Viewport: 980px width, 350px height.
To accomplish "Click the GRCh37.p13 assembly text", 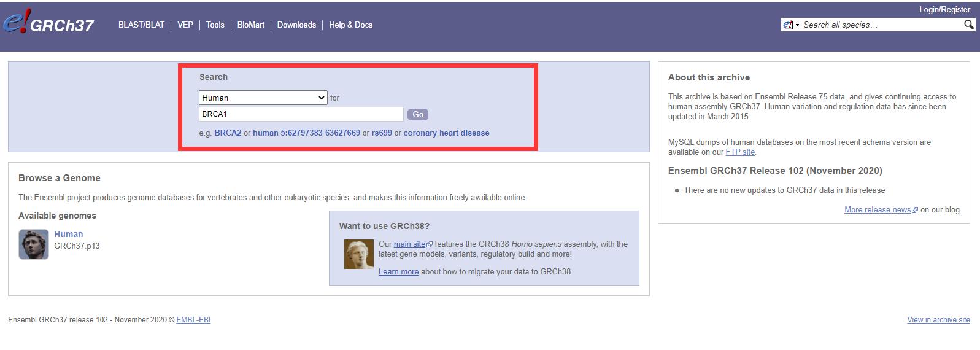I will (77, 246).
